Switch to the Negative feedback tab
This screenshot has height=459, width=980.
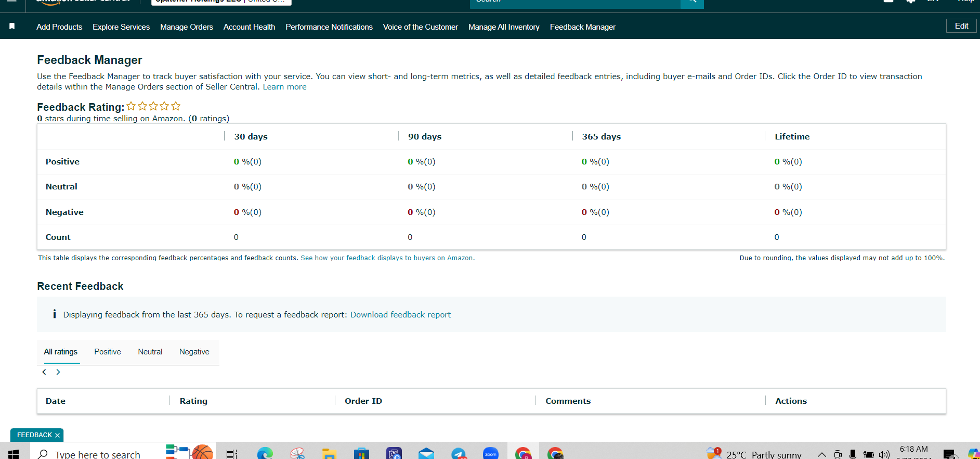[194, 352]
